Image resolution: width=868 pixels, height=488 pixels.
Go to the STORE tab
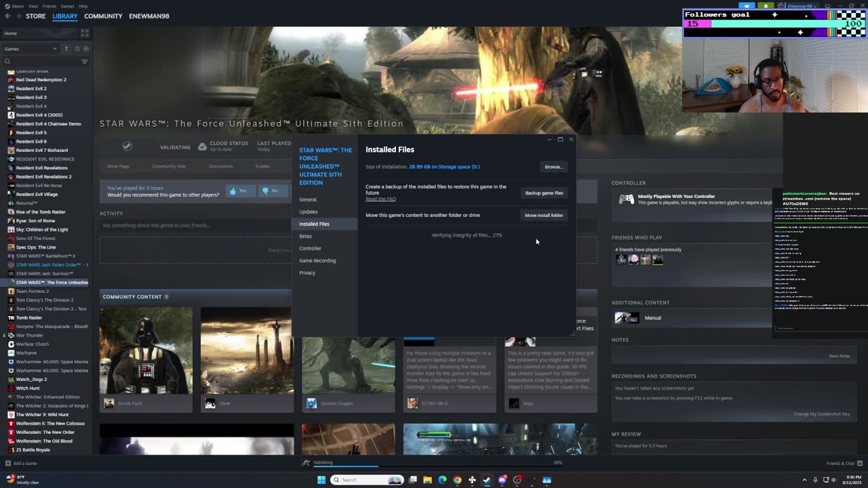[36, 16]
